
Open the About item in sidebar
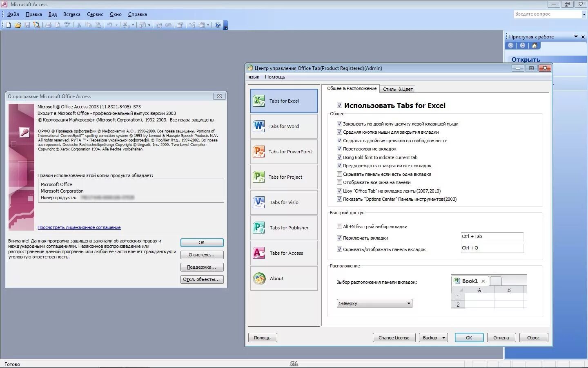click(x=284, y=278)
